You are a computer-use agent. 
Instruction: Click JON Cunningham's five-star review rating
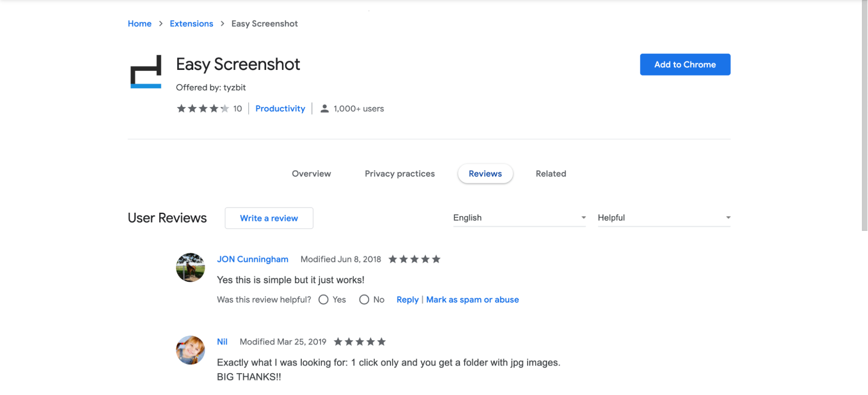point(414,259)
